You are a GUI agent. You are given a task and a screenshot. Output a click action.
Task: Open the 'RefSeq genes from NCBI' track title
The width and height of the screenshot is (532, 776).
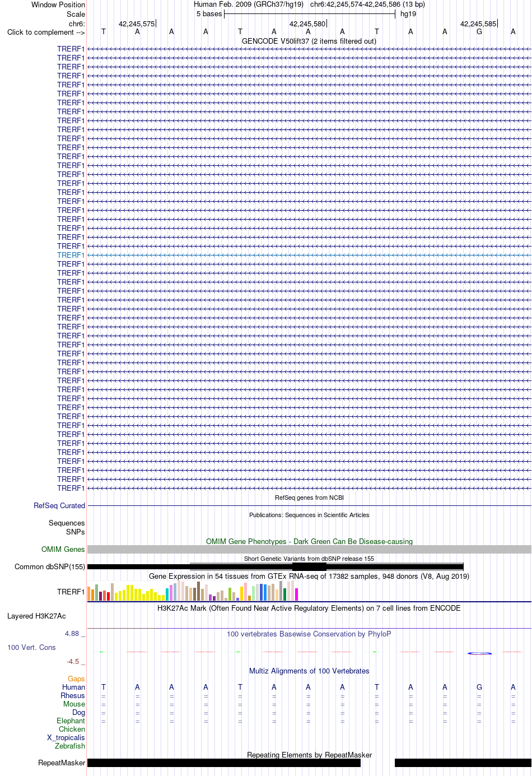(x=309, y=498)
